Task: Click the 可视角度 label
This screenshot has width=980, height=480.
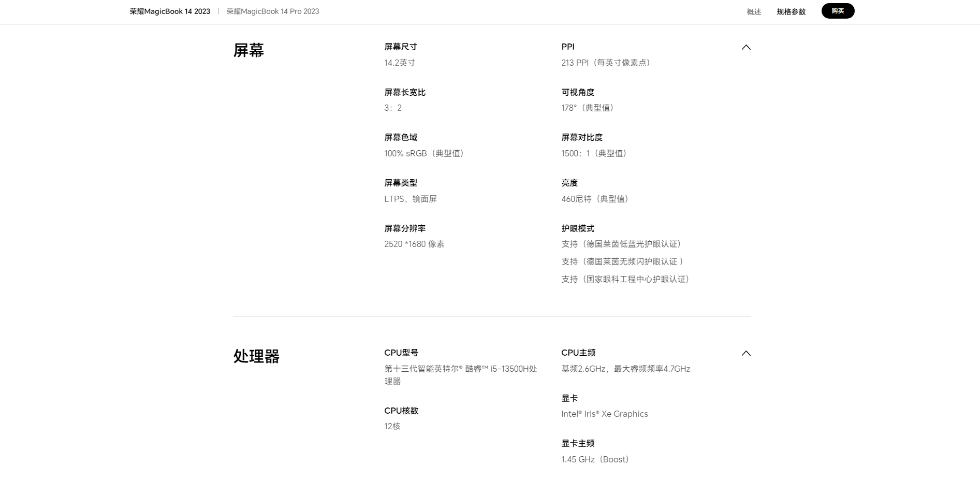Action: click(x=578, y=92)
